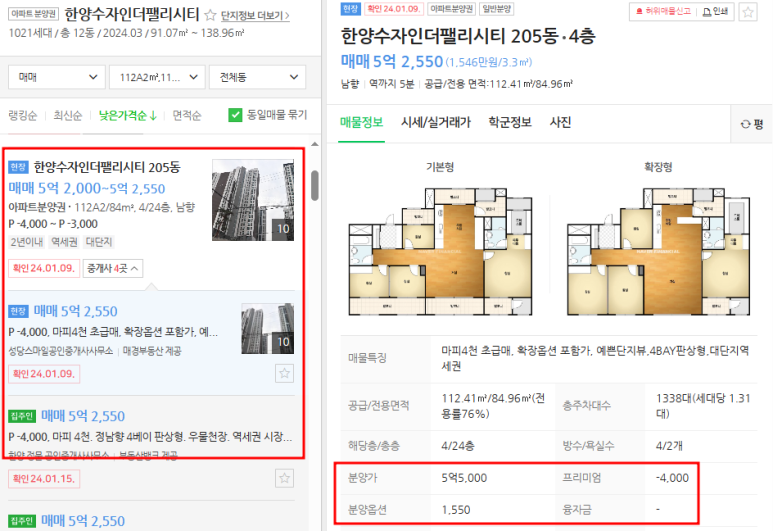Toggle the 평 unit conversion button

click(752, 124)
